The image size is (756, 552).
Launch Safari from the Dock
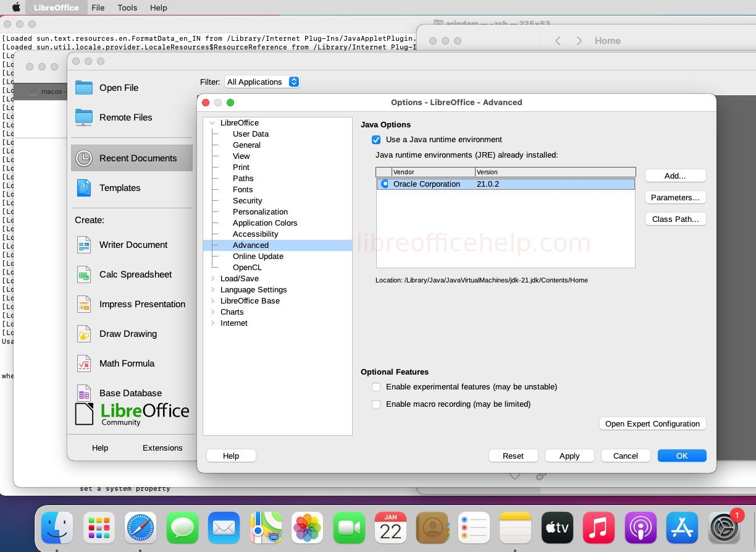coord(141,529)
